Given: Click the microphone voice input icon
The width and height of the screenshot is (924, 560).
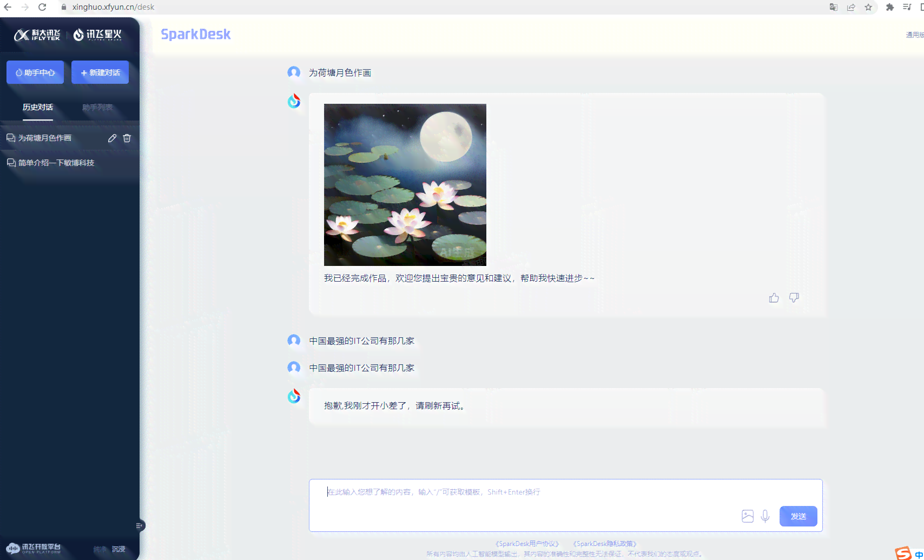Looking at the screenshot, I should tap(765, 516).
